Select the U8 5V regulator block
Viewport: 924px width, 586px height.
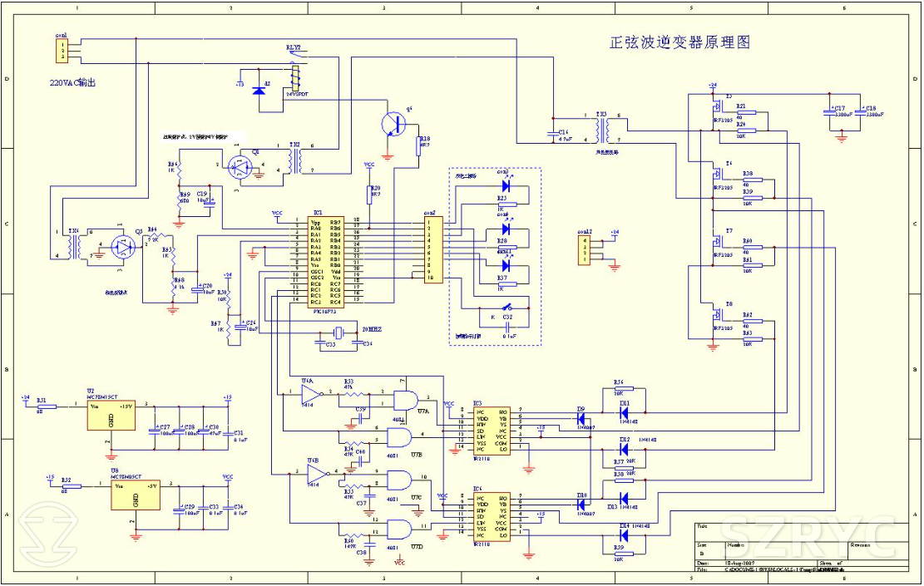click(x=135, y=494)
